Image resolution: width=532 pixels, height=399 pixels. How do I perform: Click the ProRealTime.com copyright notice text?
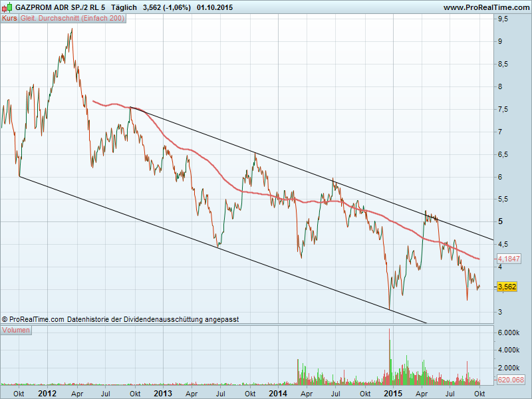pos(120,319)
